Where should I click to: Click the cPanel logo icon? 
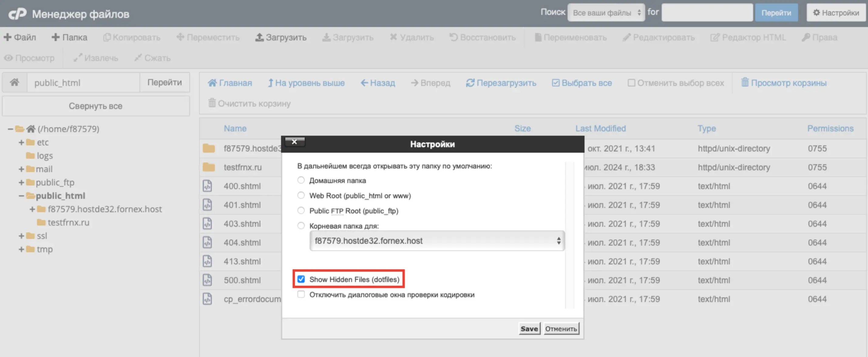click(x=17, y=14)
